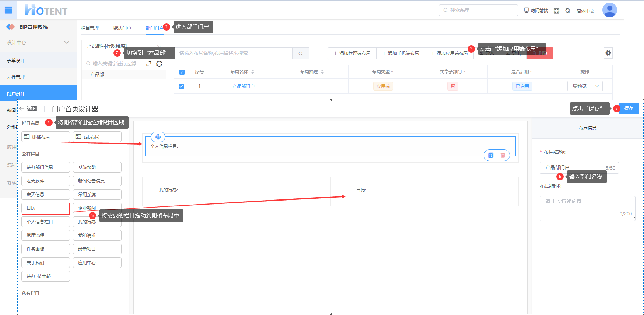644x315 pixels.
Task: Open the dropdown arrow next to 预览
Action: point(597,86)
